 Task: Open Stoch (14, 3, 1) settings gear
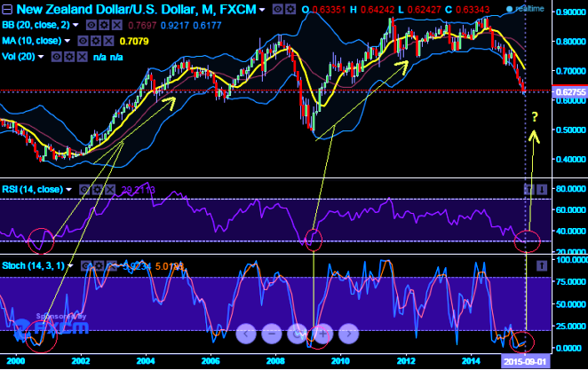[x=99, y=266]
